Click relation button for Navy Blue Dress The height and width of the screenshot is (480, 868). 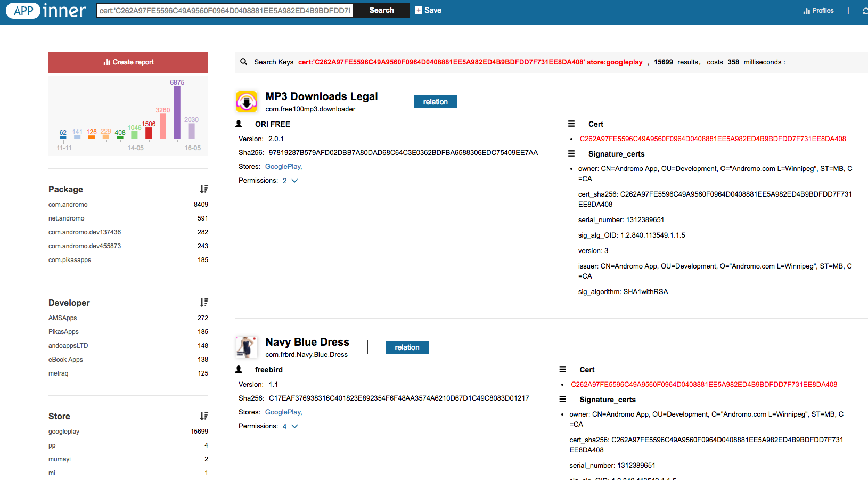(x=407, y=347)
